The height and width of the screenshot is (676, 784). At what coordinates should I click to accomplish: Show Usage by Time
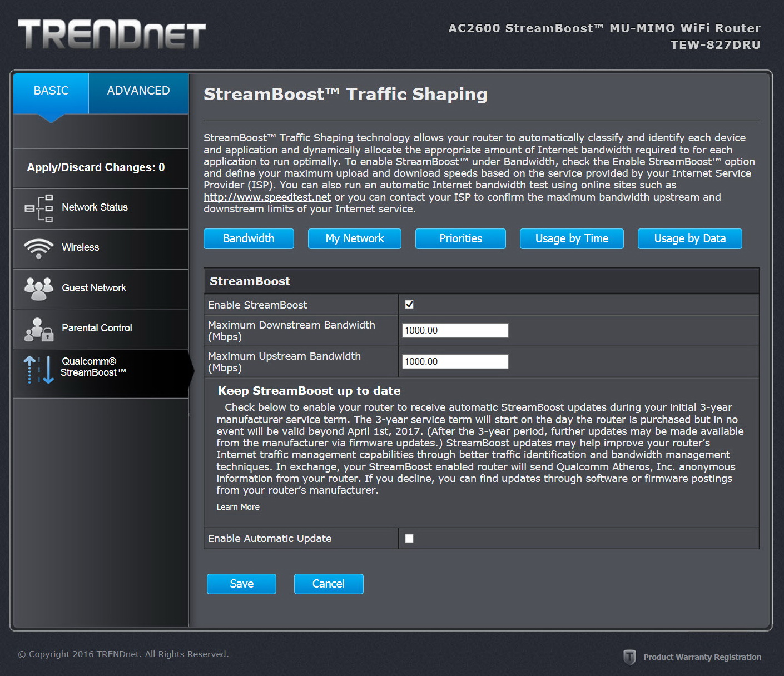click(x=572, y=238)
